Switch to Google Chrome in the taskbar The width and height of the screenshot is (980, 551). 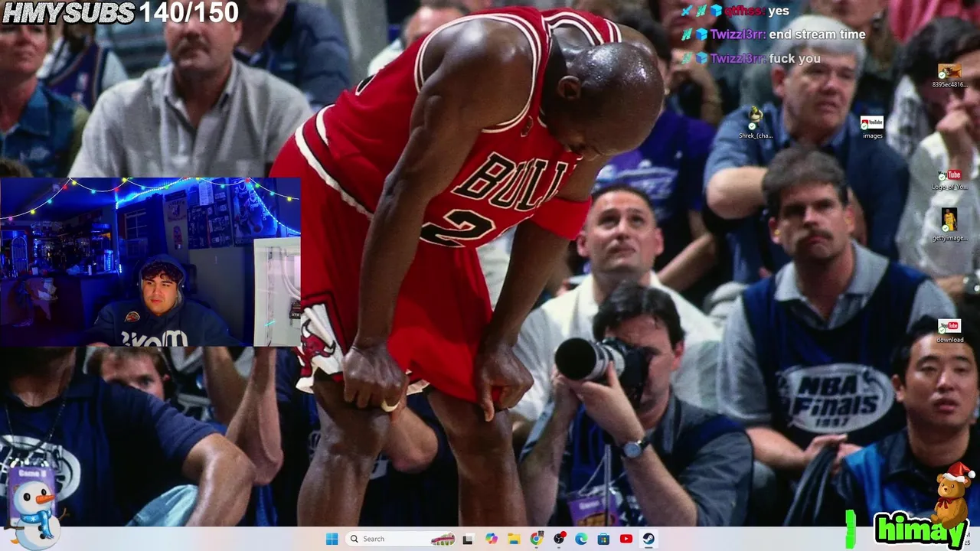(537, 539)
